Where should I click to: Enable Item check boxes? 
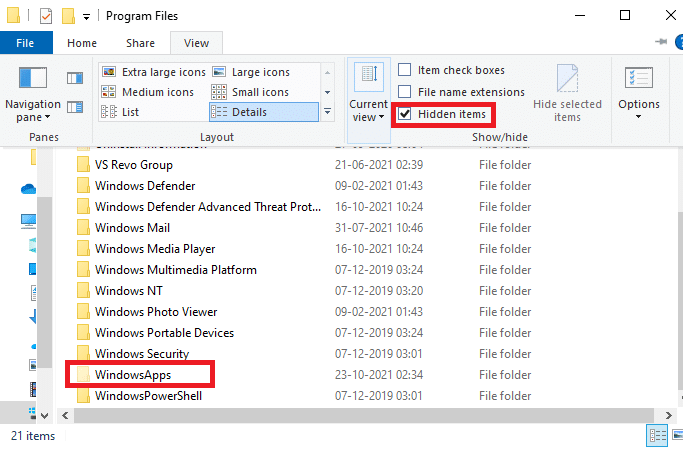(x=405, y=70)
